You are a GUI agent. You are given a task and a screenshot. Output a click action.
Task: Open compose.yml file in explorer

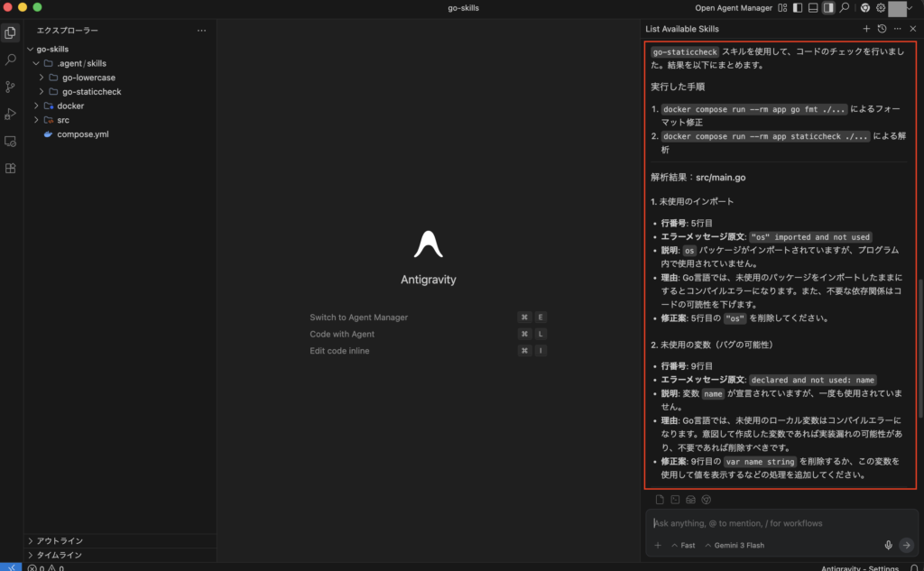(x=83, y=134)
